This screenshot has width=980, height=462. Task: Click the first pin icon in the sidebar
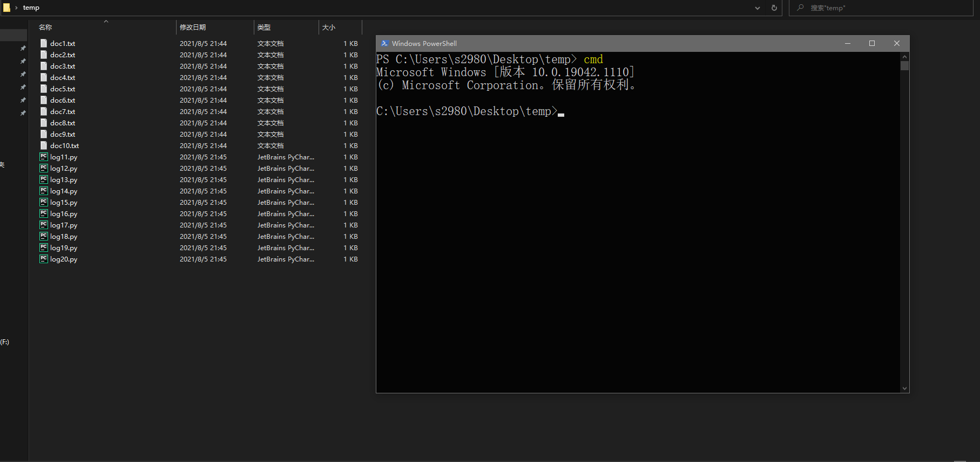point(23,48)
